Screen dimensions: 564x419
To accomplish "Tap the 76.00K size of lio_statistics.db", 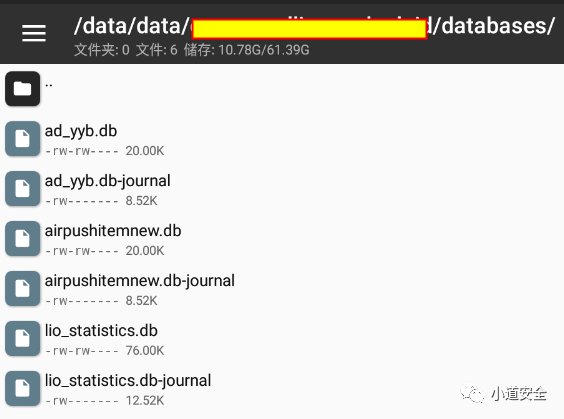I will (x=145, y=350).
